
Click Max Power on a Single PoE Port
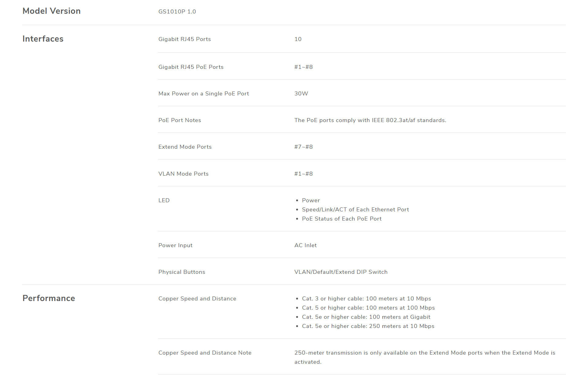click(204, 94)
